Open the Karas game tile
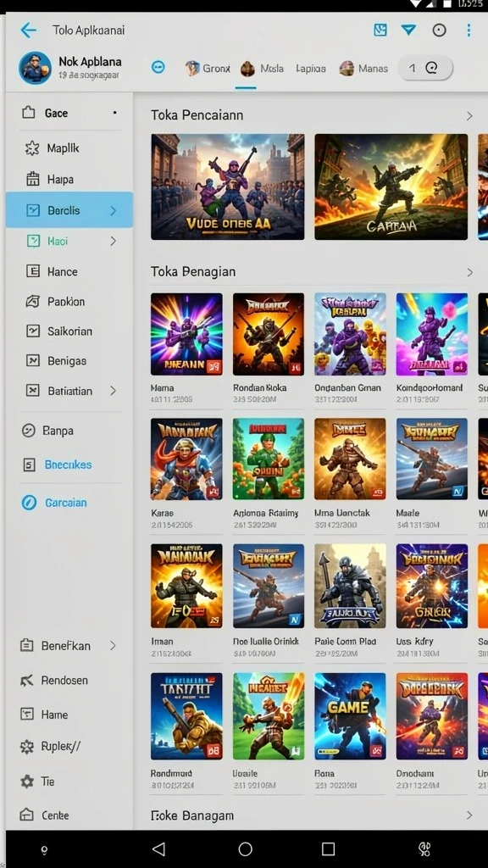 tap(186, 459)
